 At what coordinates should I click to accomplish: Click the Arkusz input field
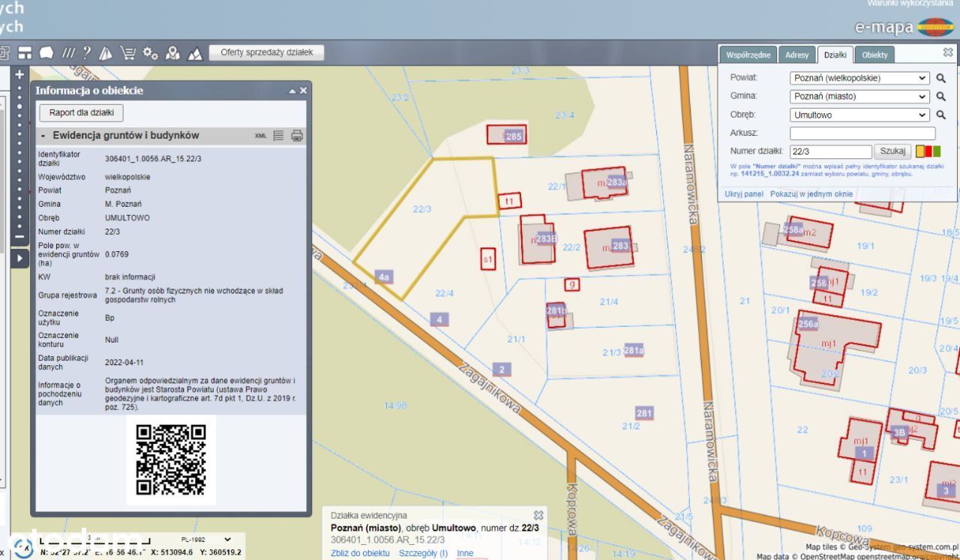pyautogui.click(x=862, y=133)
